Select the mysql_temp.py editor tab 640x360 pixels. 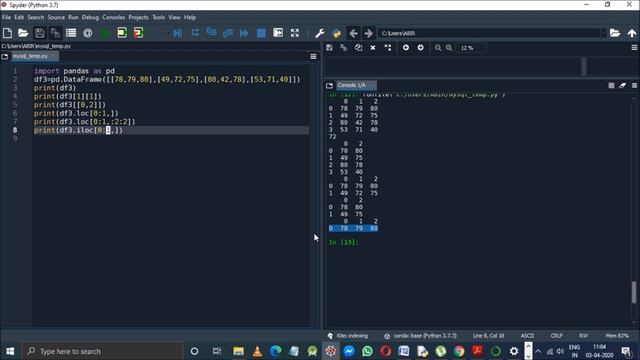tap(35, 56)
